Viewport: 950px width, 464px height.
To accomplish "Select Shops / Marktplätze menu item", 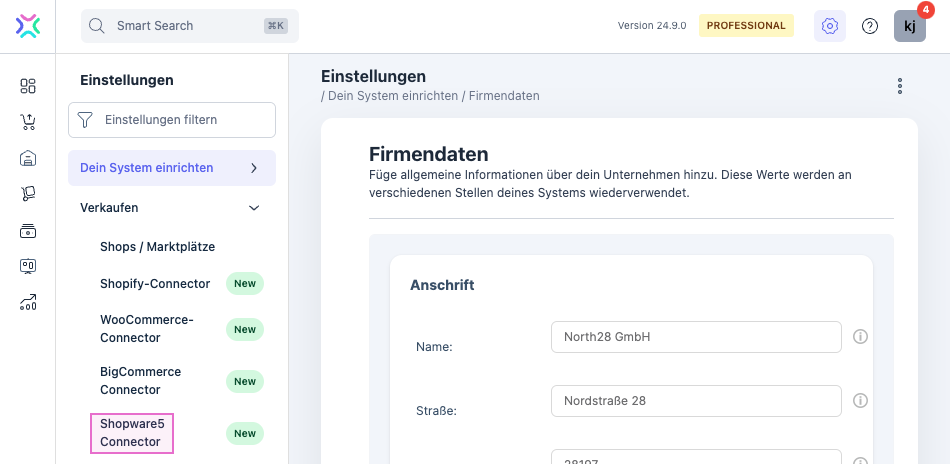I will point(157,246).
